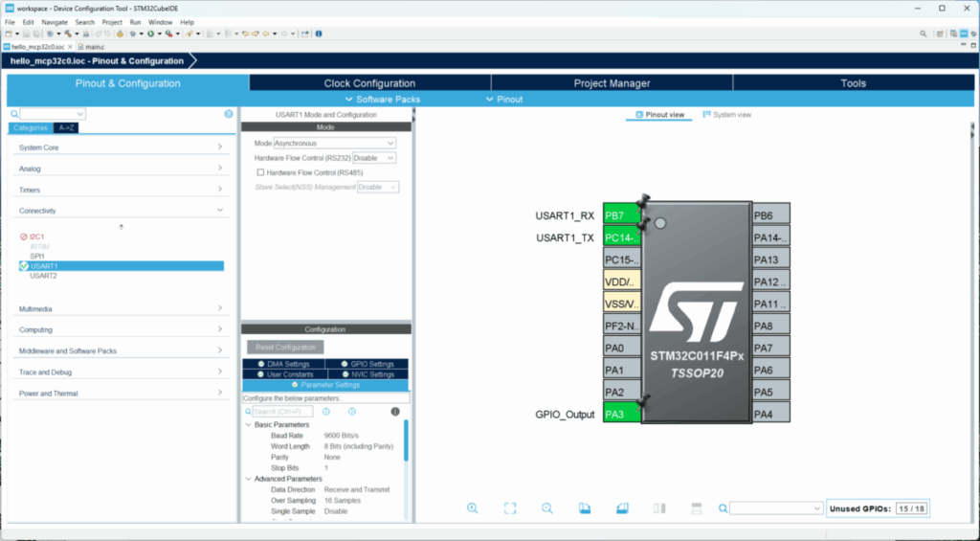Switch to main.c editor tab
The height and width of the screenshot is (541, 980).
click(91, 47)
